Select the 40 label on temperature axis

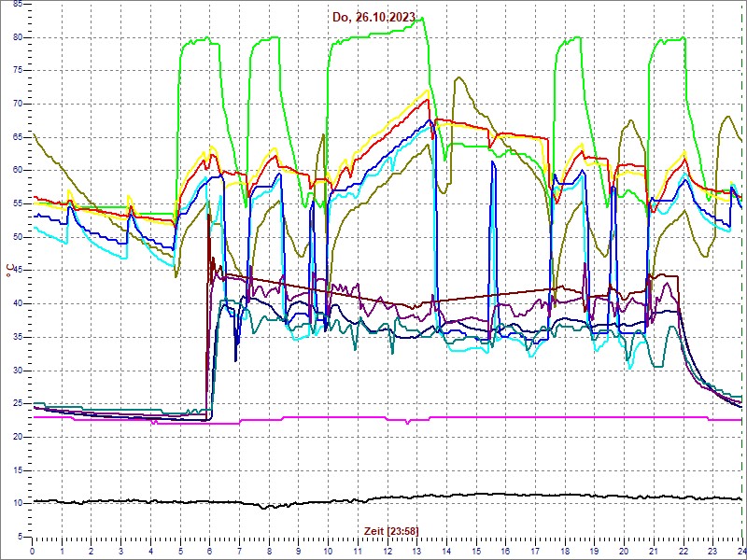(17, 304)
